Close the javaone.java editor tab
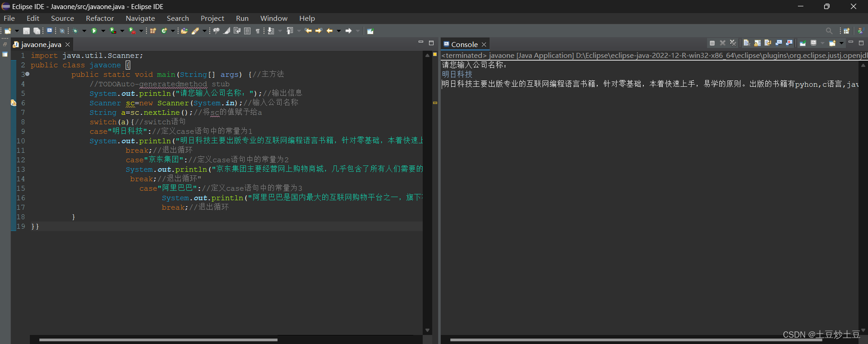This screenshot has height=344, width=868. [67, 44]
